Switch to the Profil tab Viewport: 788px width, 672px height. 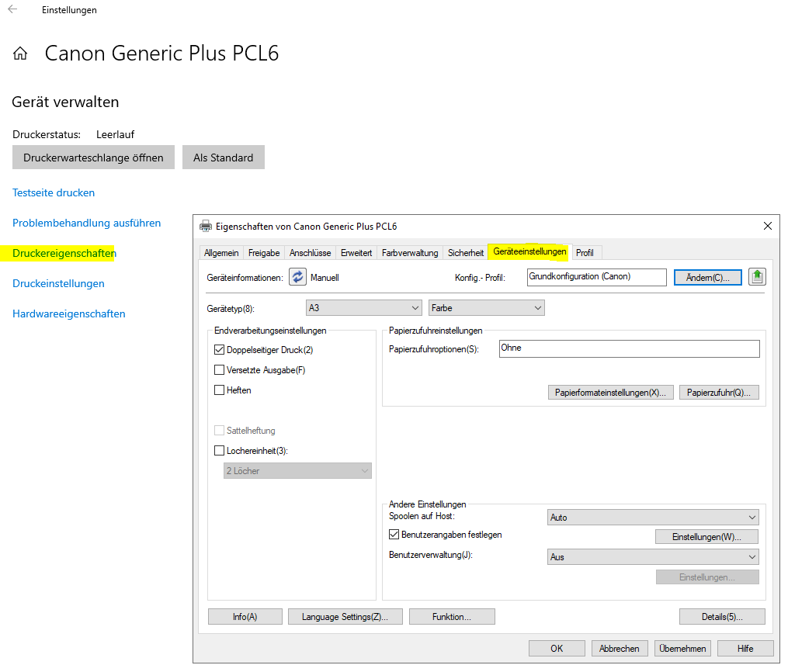click(x=585, y=253)
